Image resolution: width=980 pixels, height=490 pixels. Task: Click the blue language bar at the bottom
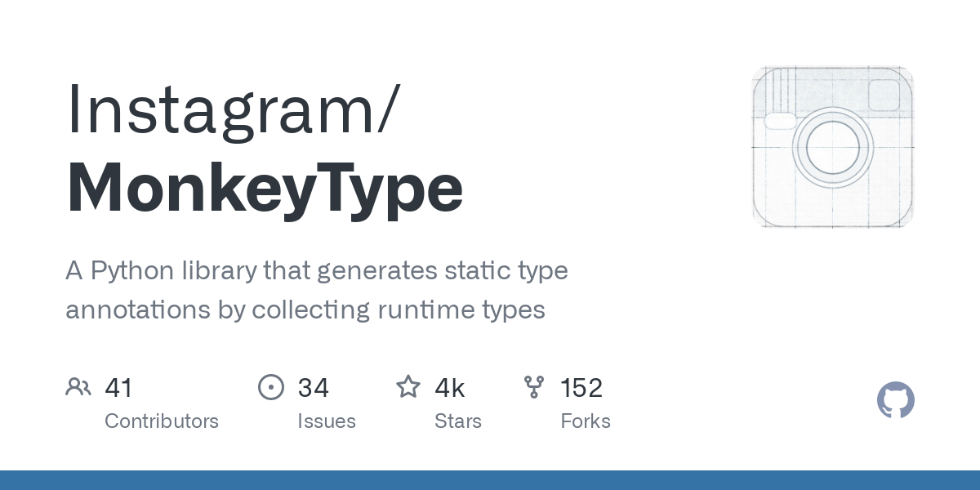(490, 480)
